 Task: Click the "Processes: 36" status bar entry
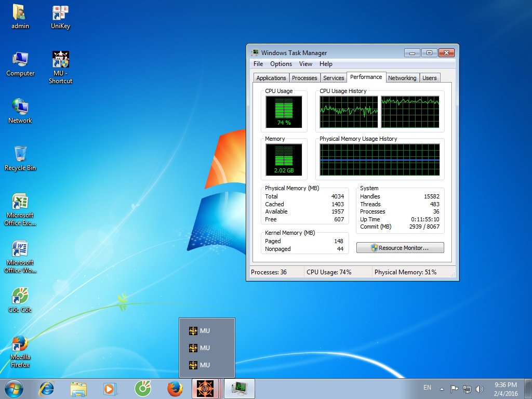point(269,272)
